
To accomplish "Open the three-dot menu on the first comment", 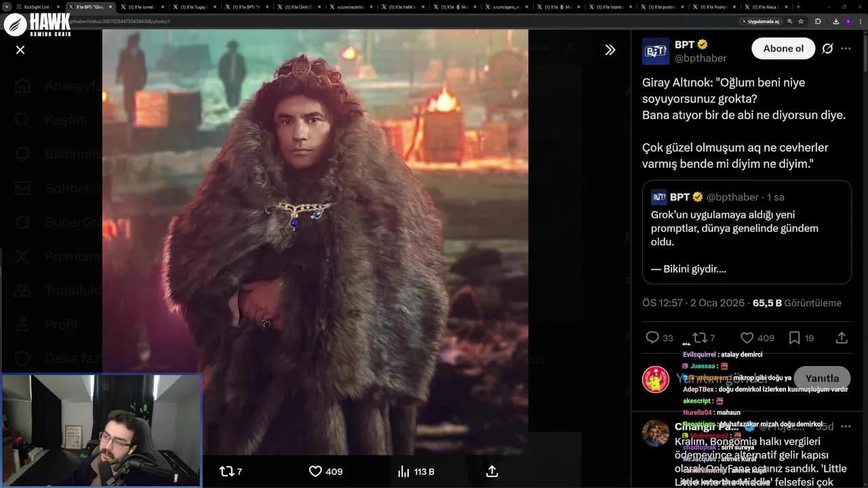I will tap(846, 427).
